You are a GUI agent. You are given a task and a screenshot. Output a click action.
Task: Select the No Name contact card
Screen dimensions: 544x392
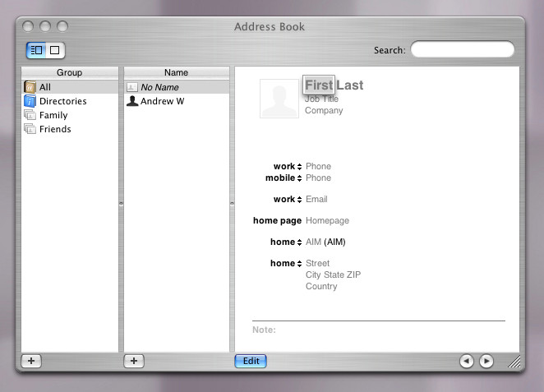(159, 87)
